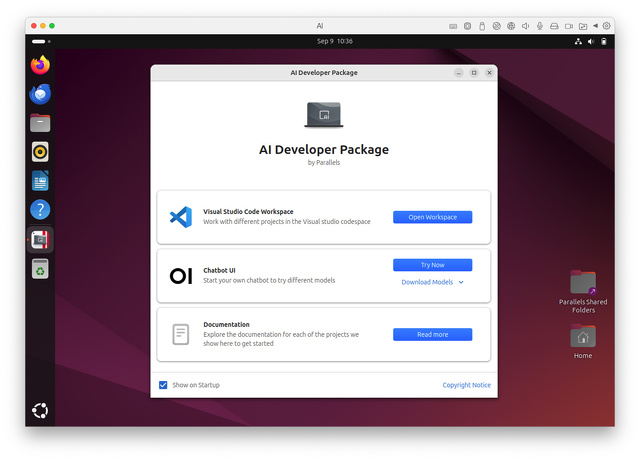Open the Parallels Shared Folders desktop icon
This screenshot has width=640, height=460.
point(583,291)
